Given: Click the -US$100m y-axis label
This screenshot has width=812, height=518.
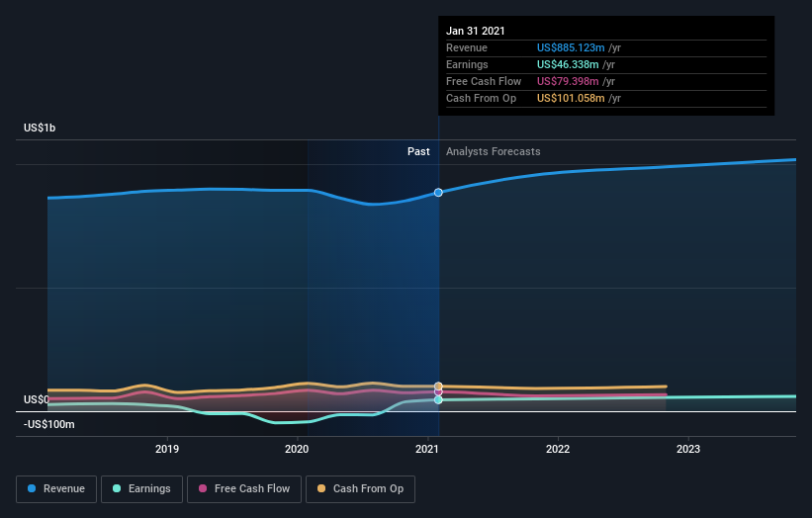Looking at the screenshot, I should pyautogui.click(x=49, y=424).
